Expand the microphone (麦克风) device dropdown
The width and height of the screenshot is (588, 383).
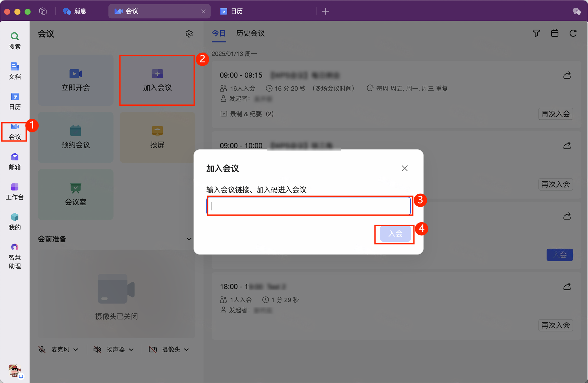[76, 350]
